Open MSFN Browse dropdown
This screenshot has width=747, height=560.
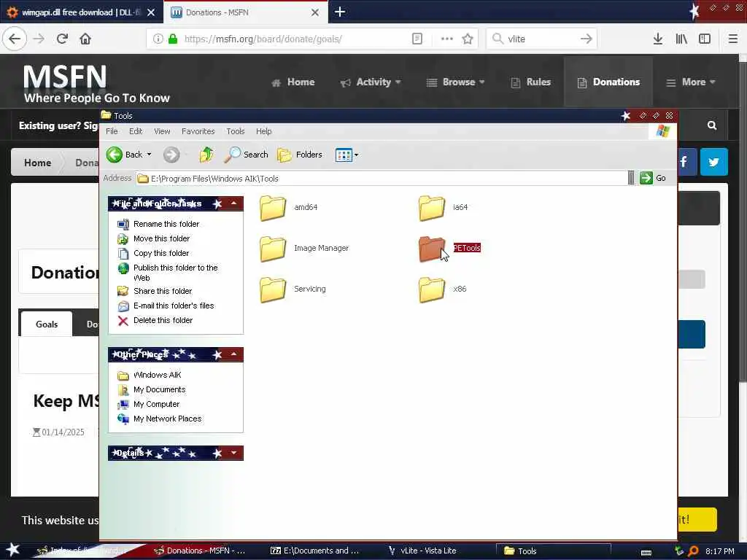point(455,82)
